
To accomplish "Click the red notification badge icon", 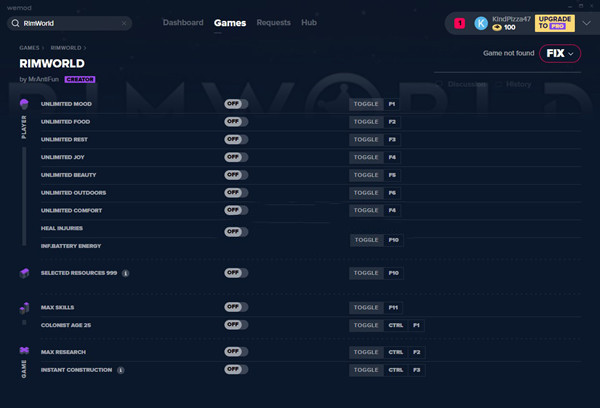I will tap(460, 23).
